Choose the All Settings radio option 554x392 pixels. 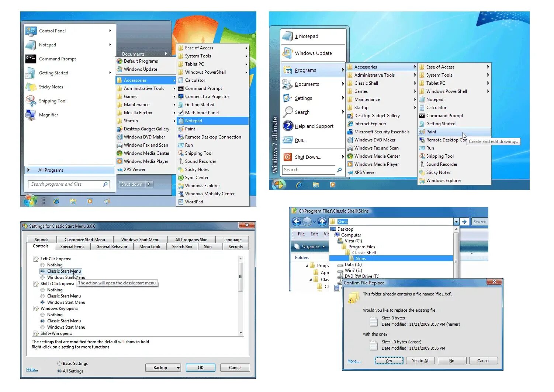point(59,371)
